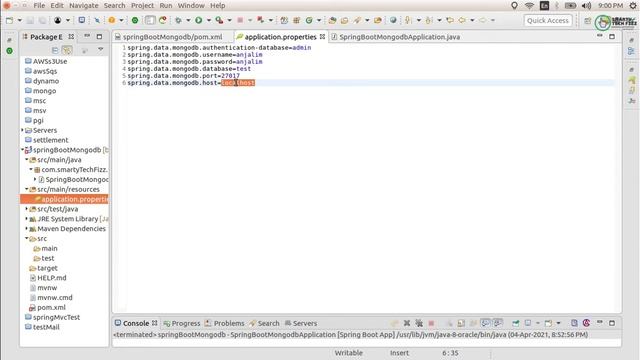
Task: Open the Project menu
Action: tap(142, 6)
